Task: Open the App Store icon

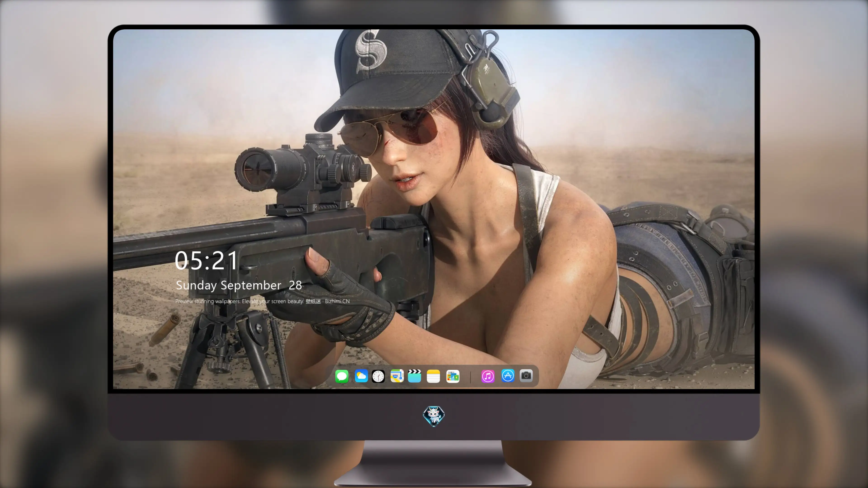Action: pyautogui.click(x=508, y=375)
